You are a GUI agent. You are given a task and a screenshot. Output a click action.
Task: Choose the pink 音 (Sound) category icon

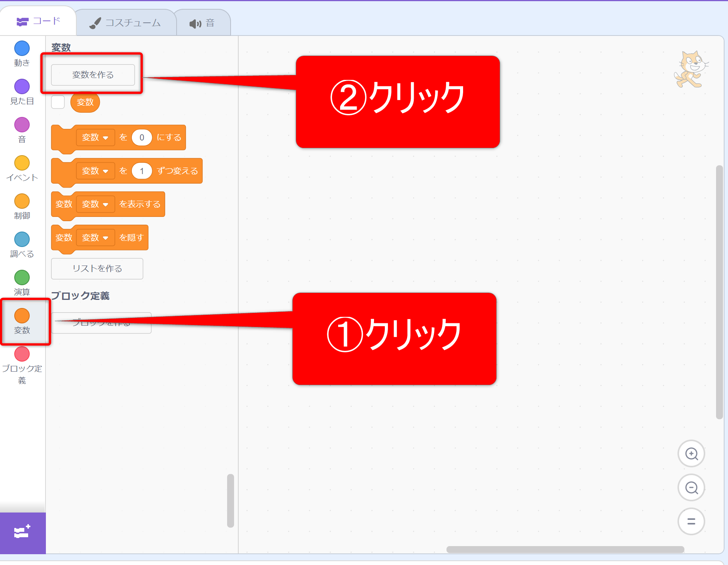pyautogui.click(x=22, y=125)
